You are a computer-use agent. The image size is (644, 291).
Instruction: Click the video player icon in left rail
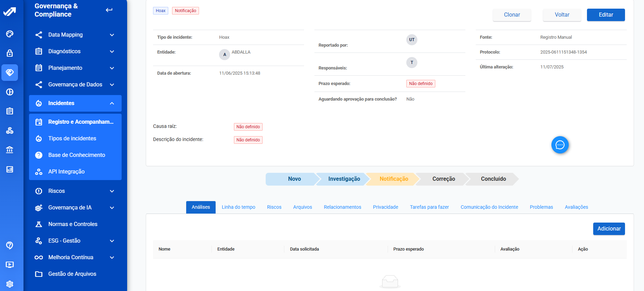10,264
